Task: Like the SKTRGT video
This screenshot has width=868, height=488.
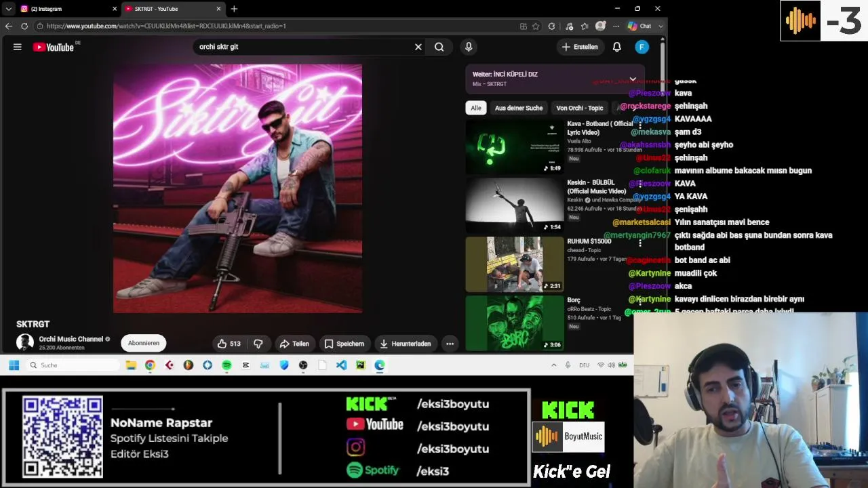Action: (229, 344)
